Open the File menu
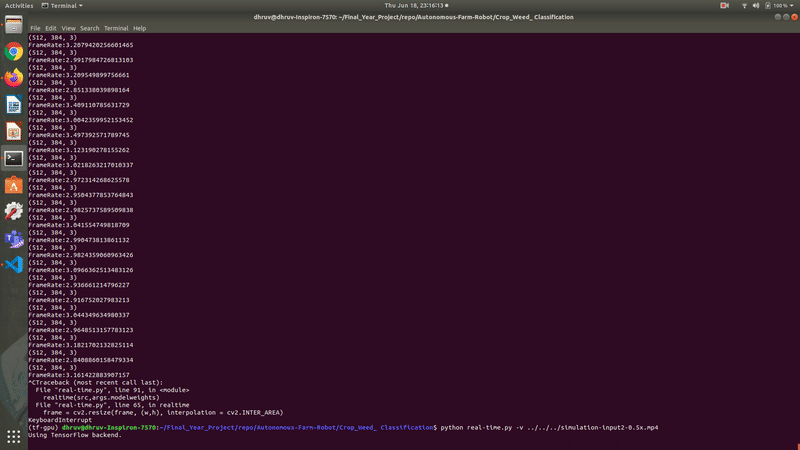The height and width of the screenshot is (450, 800). pyautogui.click(x=35, y=29)
